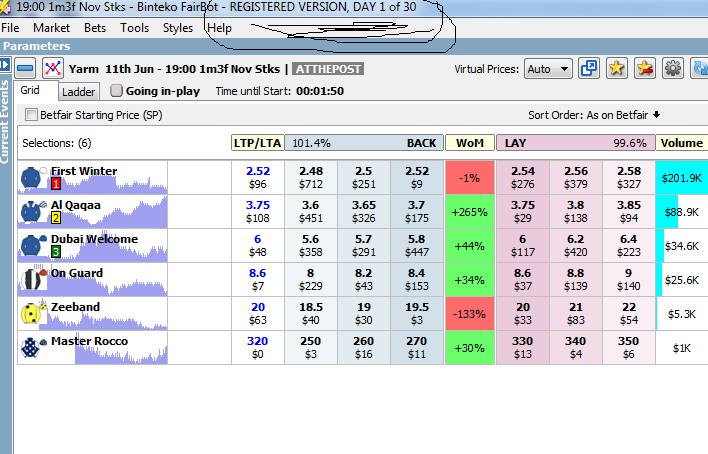Open the Market menu
The width and height of the screenshot is (708, 454).
[x=51, y=28]
